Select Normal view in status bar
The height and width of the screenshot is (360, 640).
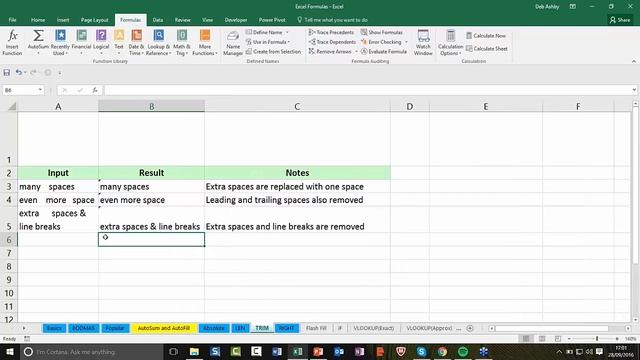tap(526, 339)
